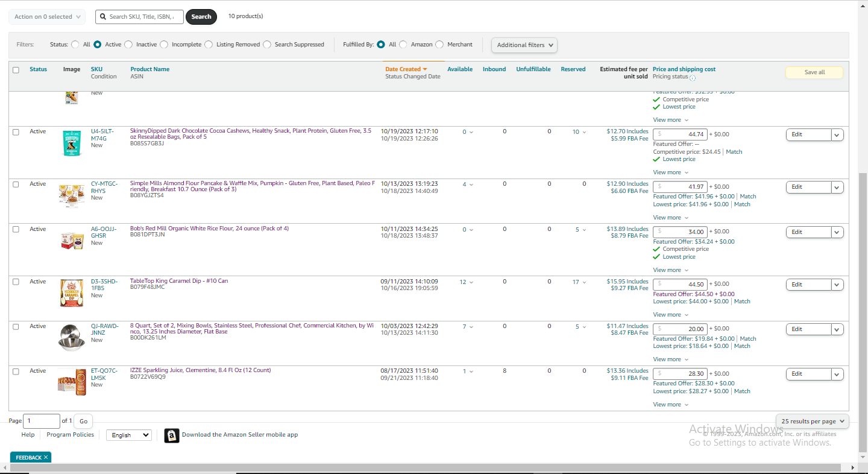Open the Mixing Bowls product thumbnail

click(72, 337)
